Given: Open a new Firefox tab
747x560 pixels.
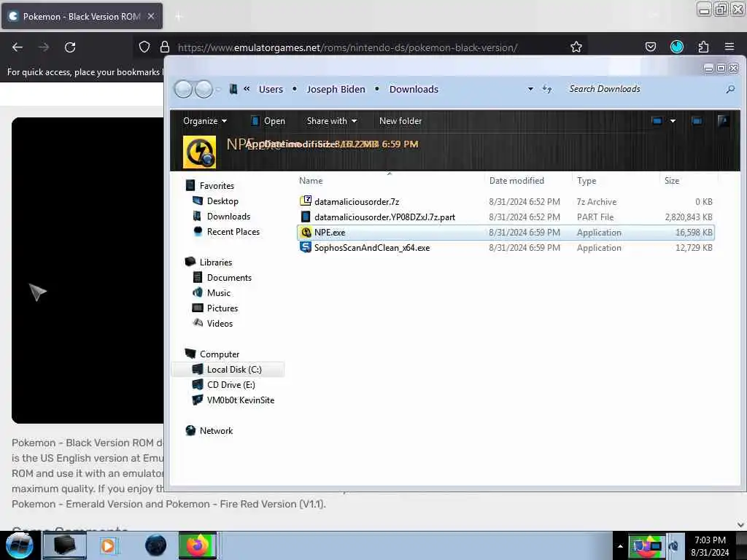Looking at the screenshot, I should [179, 17].
